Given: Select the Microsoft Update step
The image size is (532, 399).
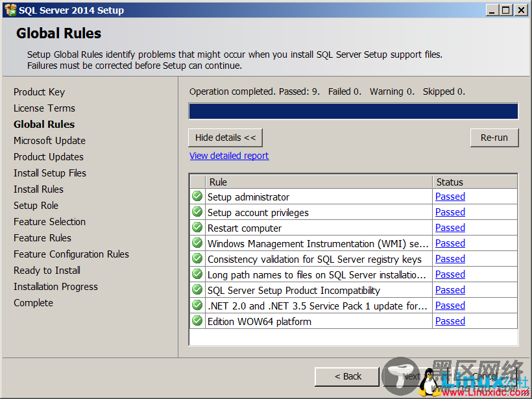Looking at the screenshot, I should point(49,141).
